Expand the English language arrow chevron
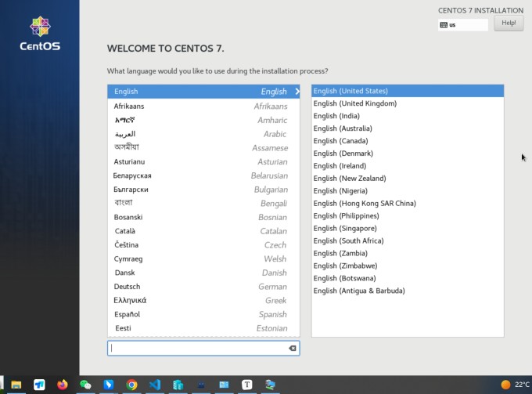532x394 pixels. (297, 92)
